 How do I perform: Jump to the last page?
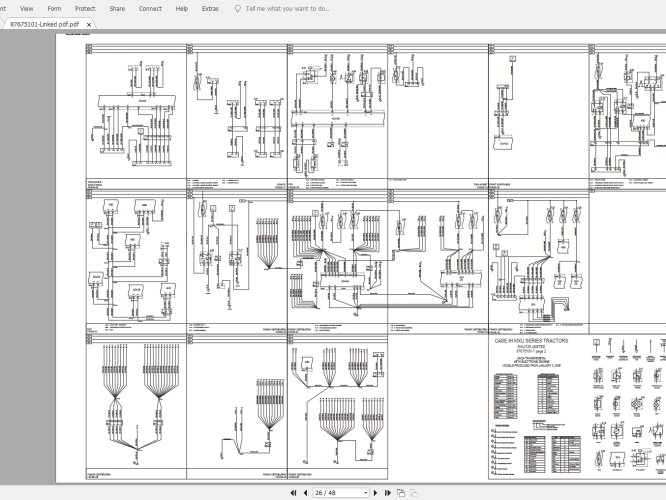click(387, 492)
